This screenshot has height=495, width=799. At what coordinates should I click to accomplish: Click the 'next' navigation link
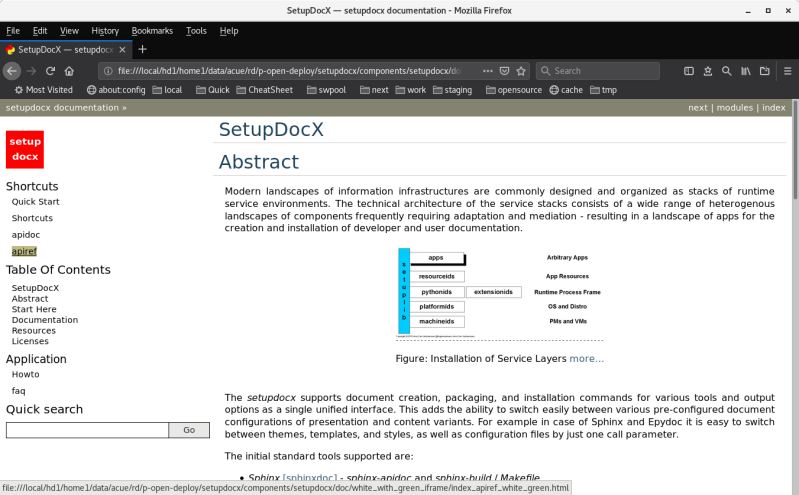698,108
